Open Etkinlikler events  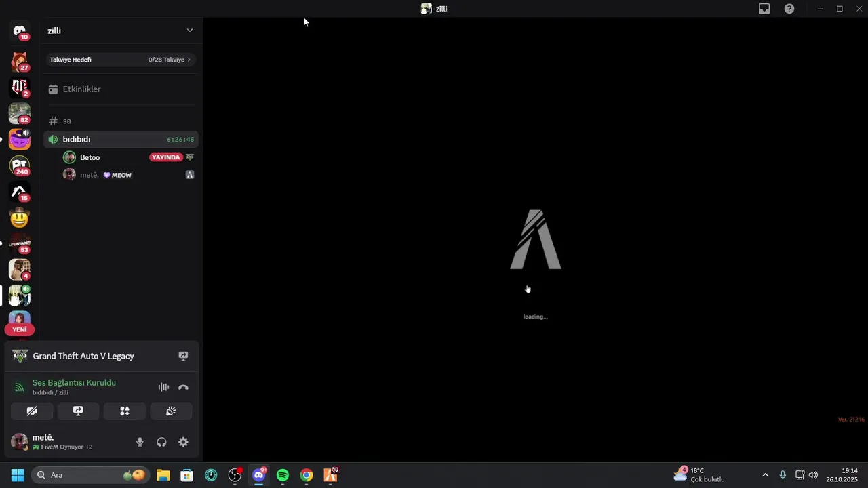coord(121,89)
